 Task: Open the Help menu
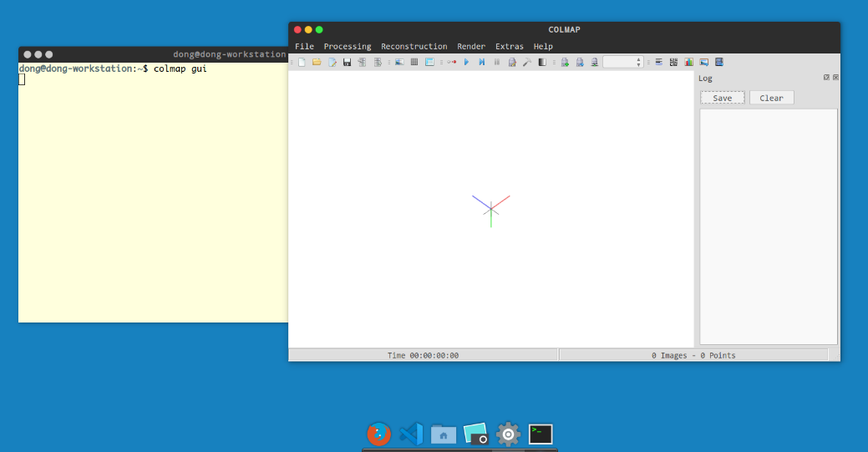[543, 47]
